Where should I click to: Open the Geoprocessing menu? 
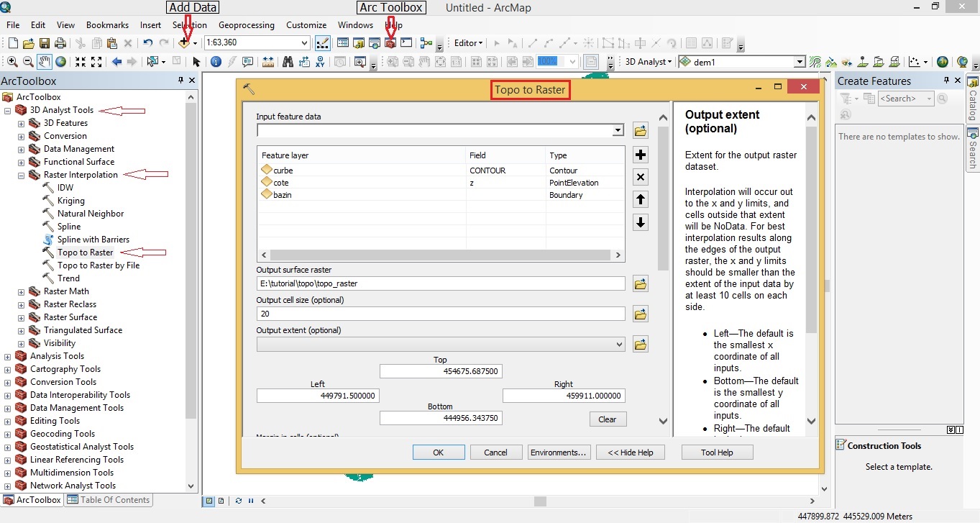click(247, 25)
